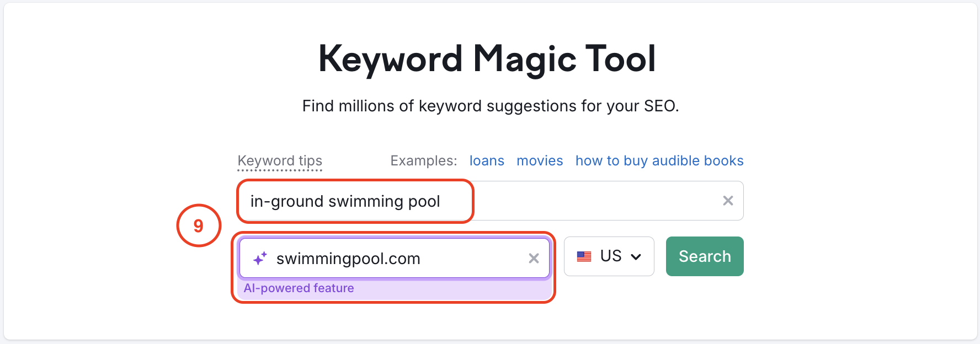Click the chevron next to US
The width and height of the screenshot is (980, 344).
click(x=636, y=256)
